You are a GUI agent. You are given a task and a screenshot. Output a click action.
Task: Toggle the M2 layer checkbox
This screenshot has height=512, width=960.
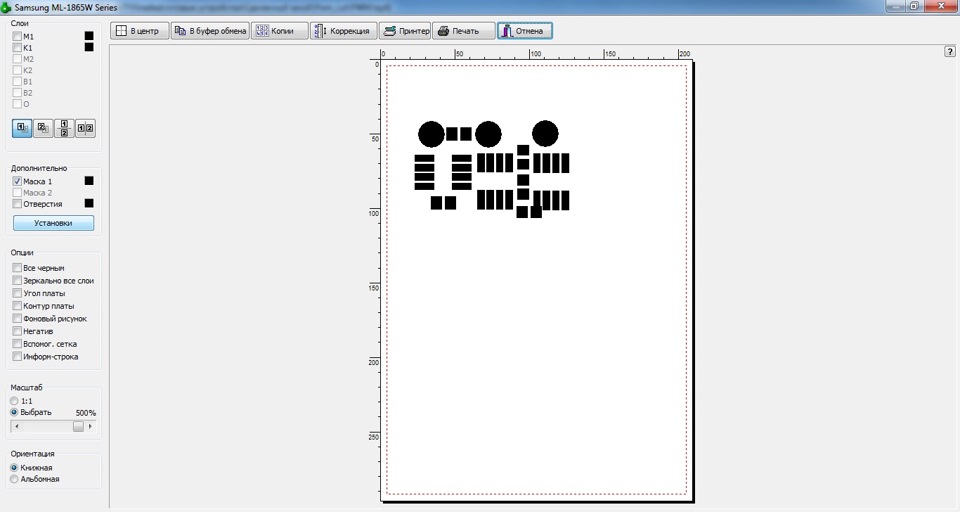tap(17, 59)
